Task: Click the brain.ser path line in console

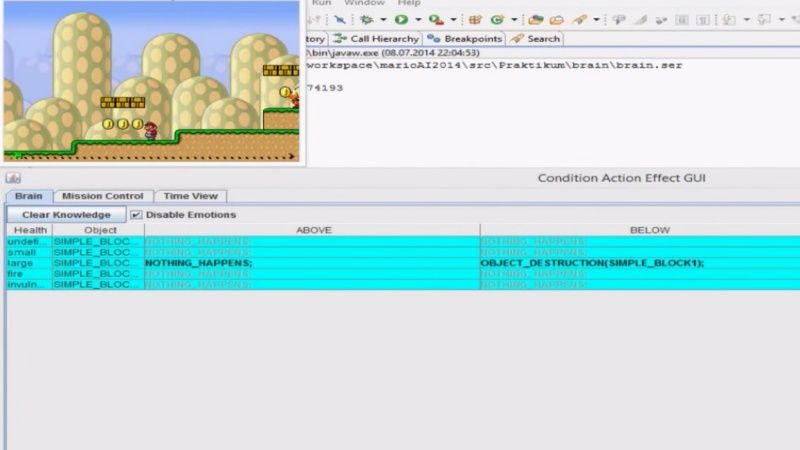Action: (x=494, y=65)
